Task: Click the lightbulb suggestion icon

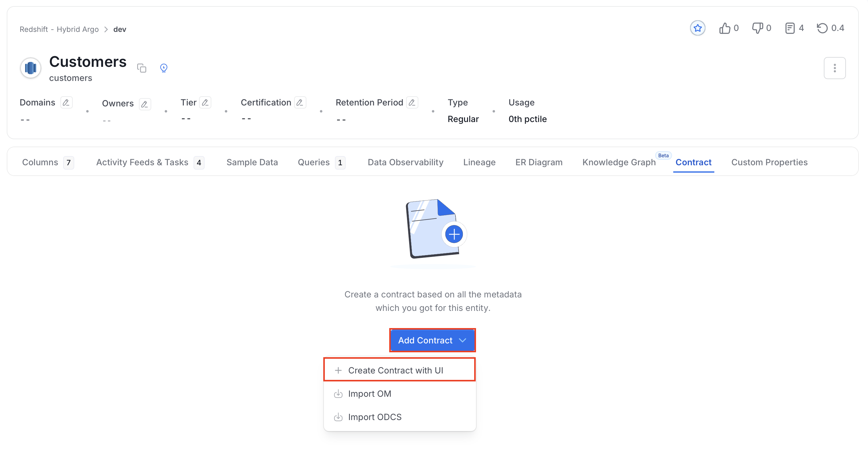Action: click(164, 68)
